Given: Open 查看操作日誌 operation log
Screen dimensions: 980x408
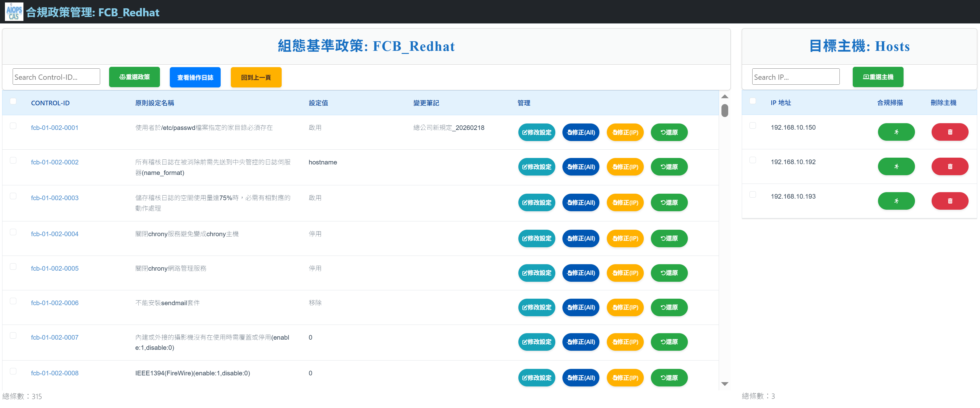Looking at the screenshot, I should 195,78.
